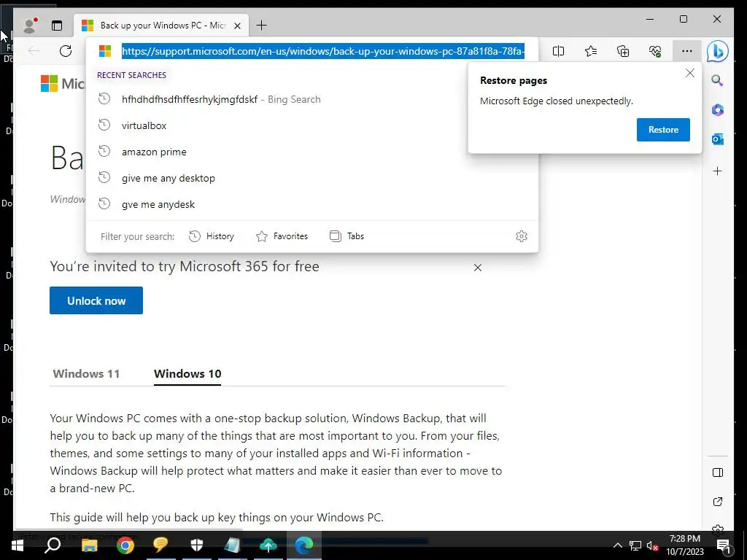Open notification center icon

click(x=724, y=545)
